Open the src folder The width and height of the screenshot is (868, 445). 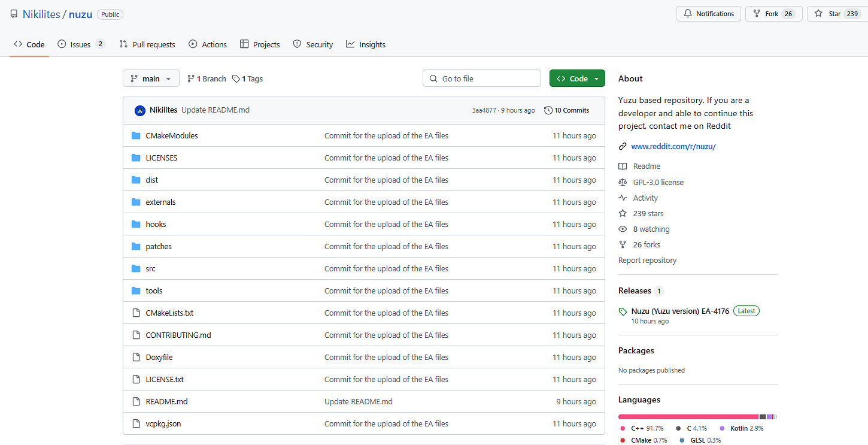pos(150,269)
